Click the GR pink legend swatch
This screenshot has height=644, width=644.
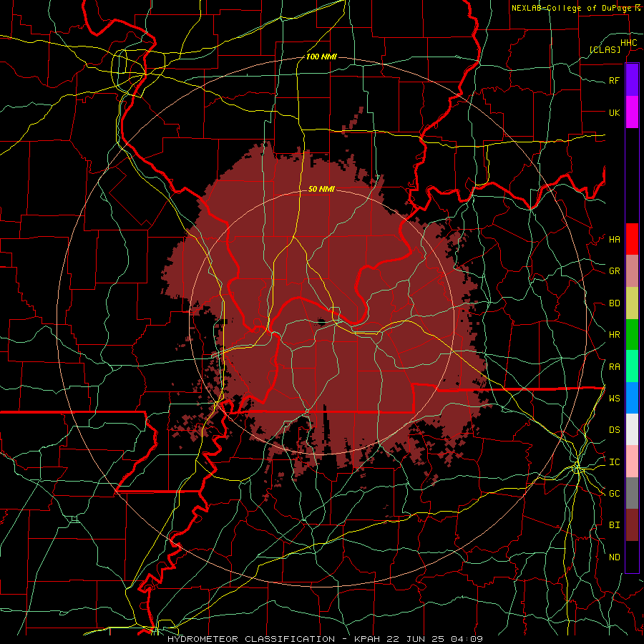[632, 271]
